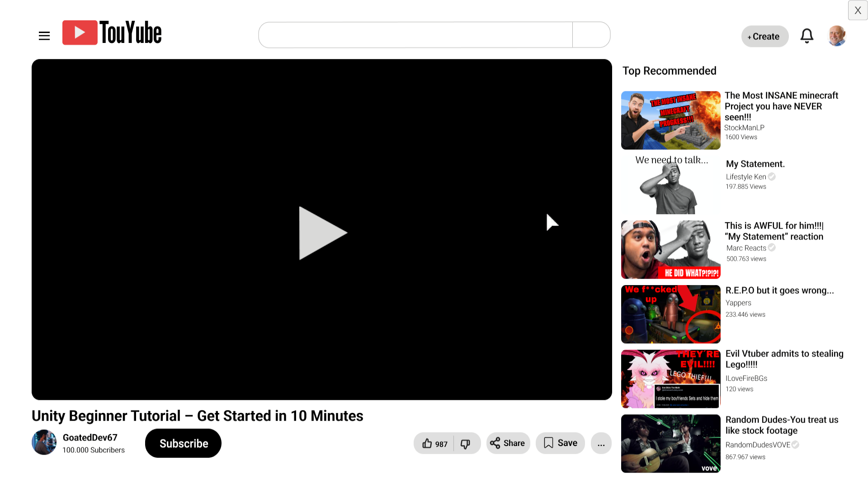The image size is (868, 488).
Task: Click into the search input field
Action: (415, 35)
